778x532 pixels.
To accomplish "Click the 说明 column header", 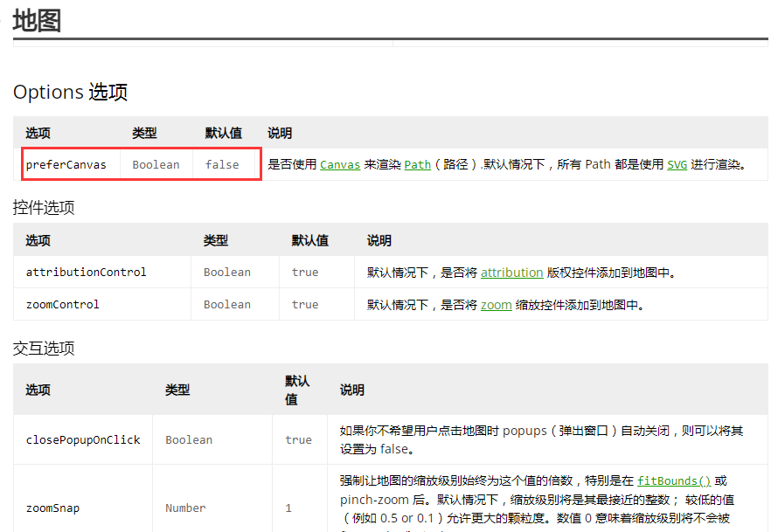I will click(279, 133).
